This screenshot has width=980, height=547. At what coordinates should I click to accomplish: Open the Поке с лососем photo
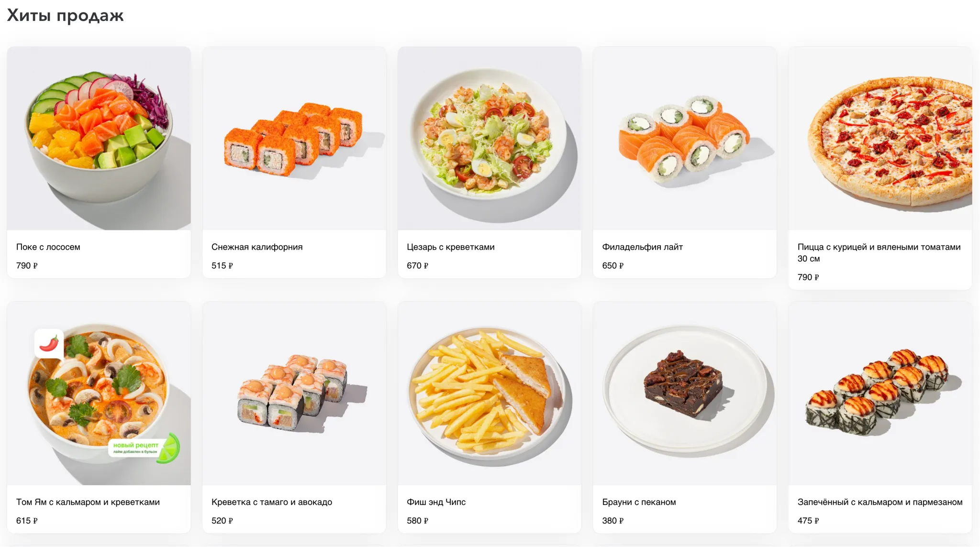click(x=99, y=138)
